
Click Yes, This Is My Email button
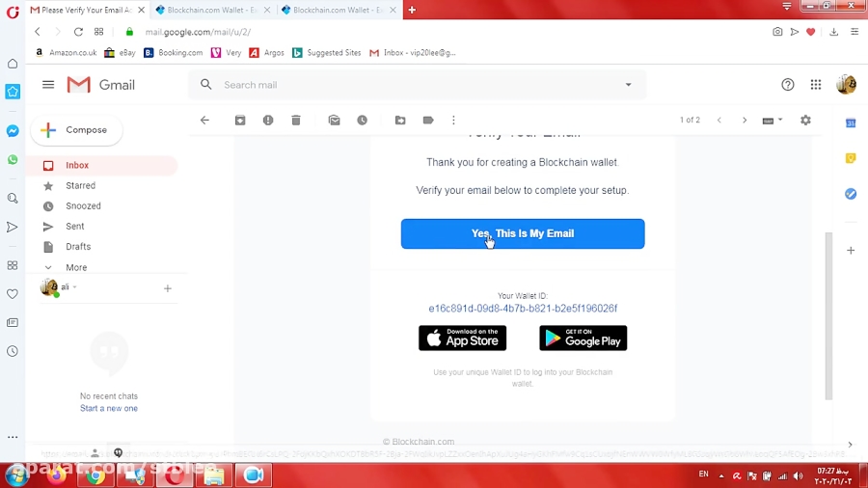(523, 233)
